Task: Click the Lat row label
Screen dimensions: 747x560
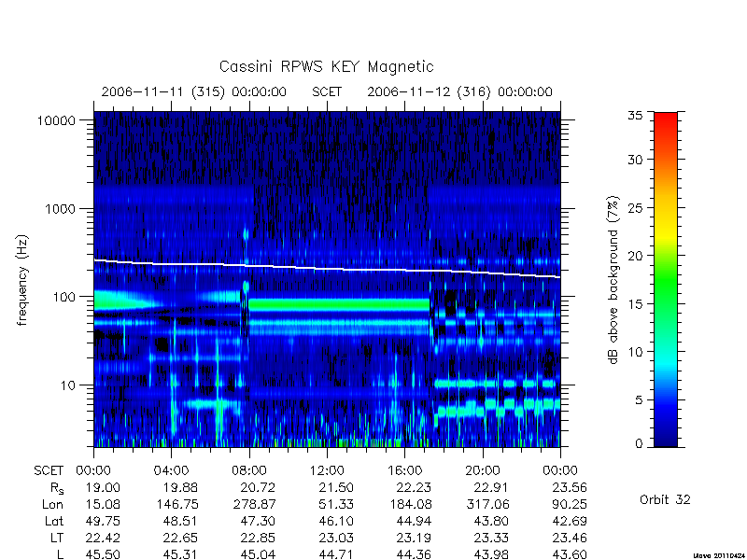Action: (x=54, y=522)
